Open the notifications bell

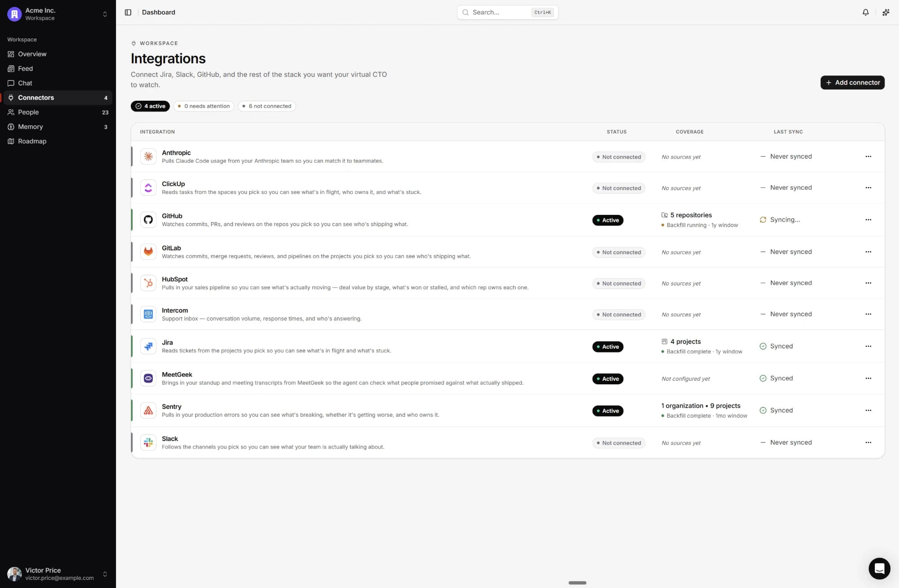click(865, 12)
